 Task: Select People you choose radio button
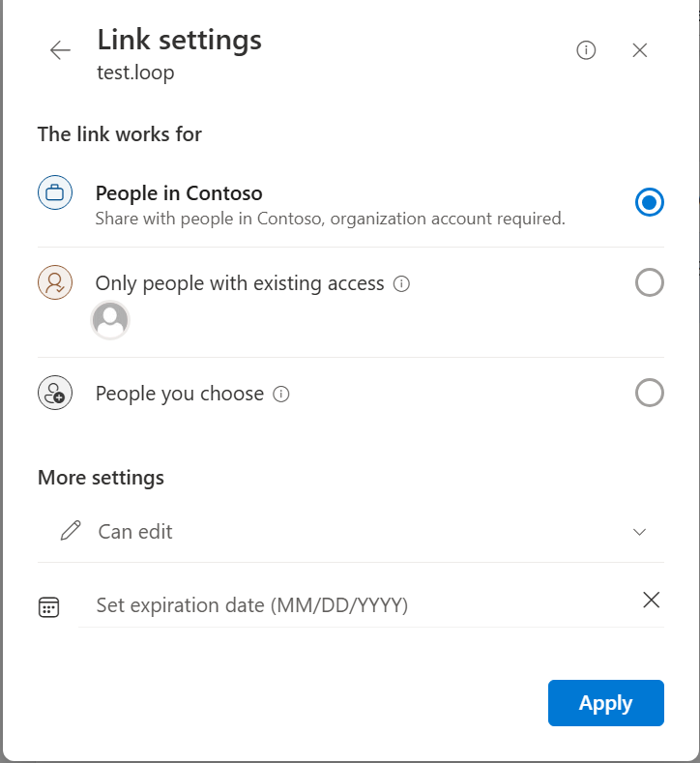[x=650, y=394]
